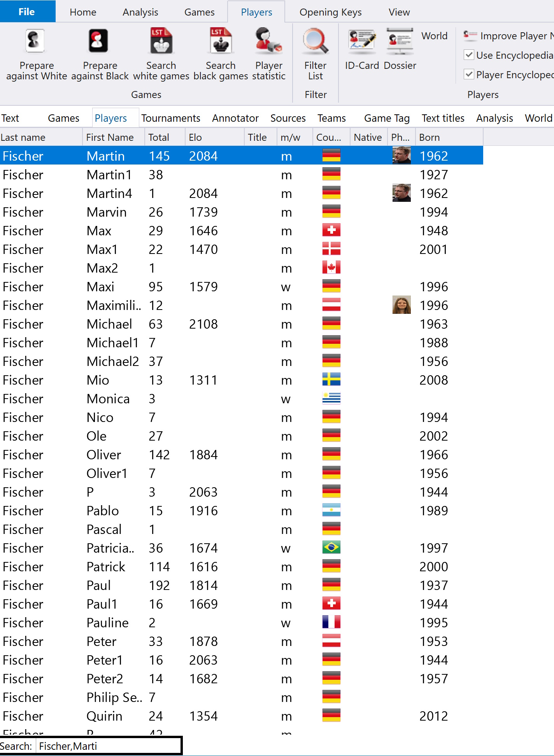Click Swiss flag in Max row
Screen dimensions: 554x756
coord(331,230)
